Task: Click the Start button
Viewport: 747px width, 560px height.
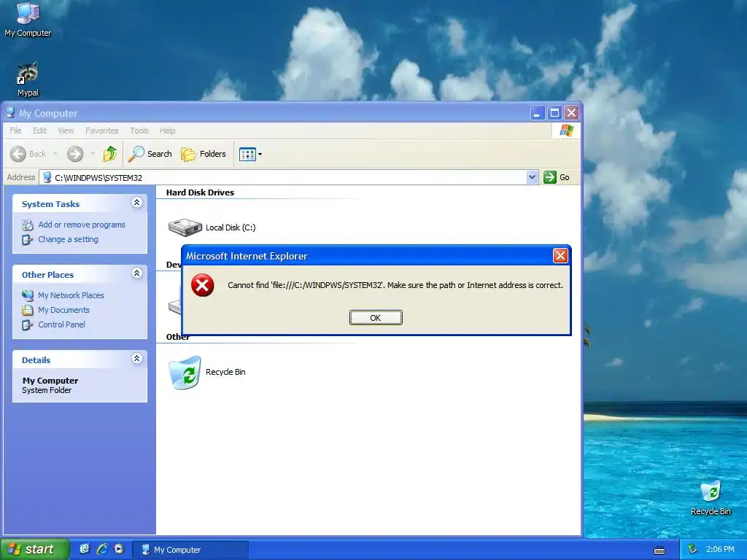Action: [x=34, y=549]
